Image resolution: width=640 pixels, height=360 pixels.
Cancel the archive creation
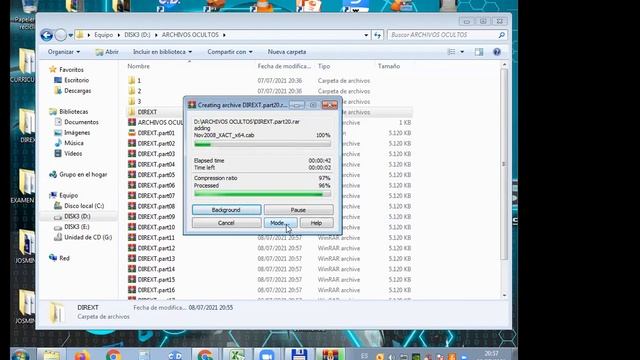coord(226,223)
